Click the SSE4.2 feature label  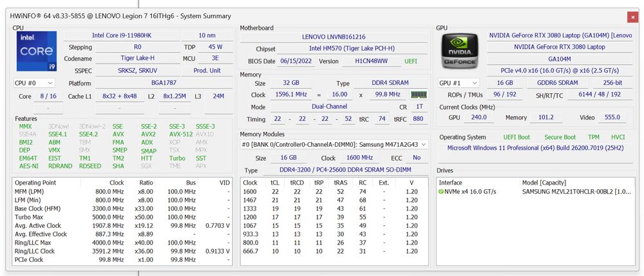tap(89, 134)
